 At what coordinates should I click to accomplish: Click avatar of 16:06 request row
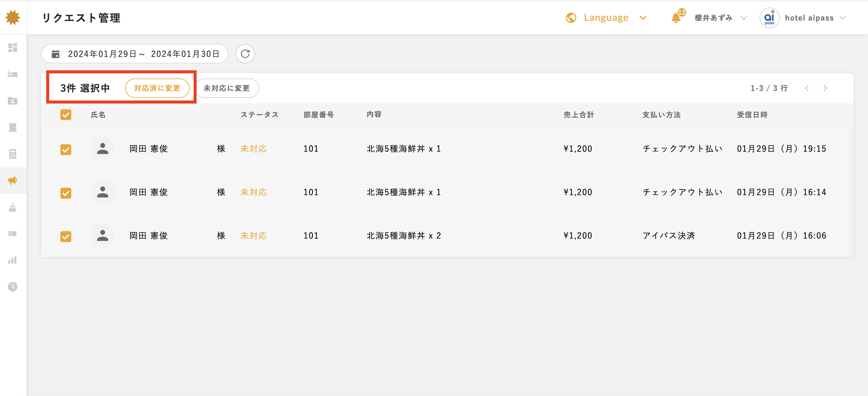coord(103,235)
